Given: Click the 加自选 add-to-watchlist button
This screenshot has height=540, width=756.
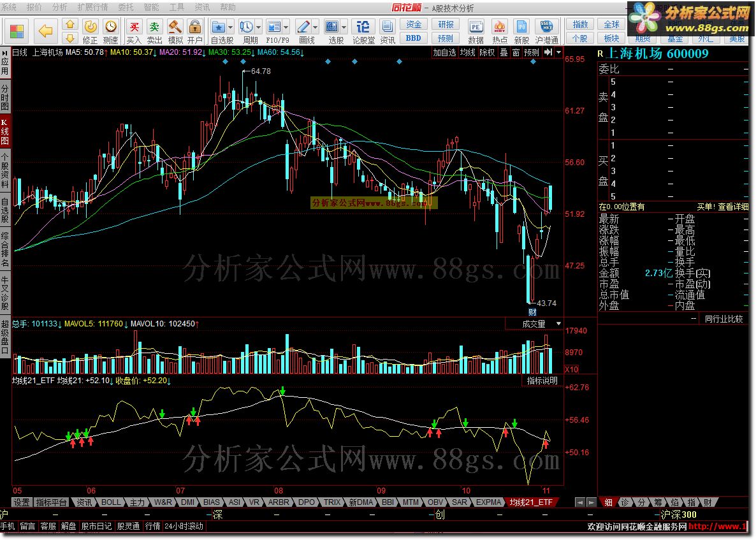Looking at the screenshot, I should point(444,52).
